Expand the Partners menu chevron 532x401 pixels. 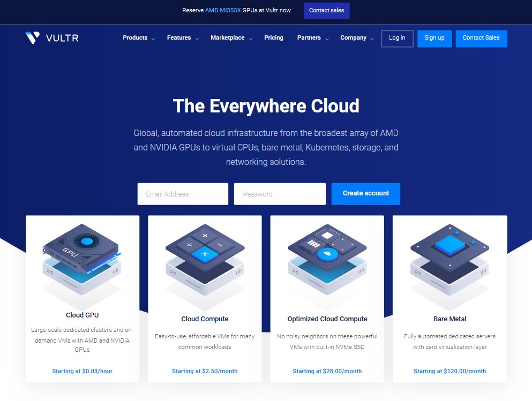click(x=327, y=39)
